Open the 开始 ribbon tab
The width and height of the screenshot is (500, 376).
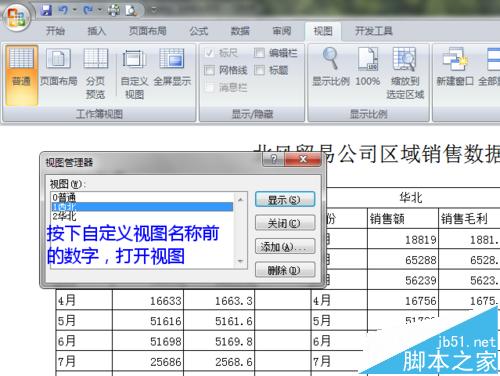click(55, 31)
